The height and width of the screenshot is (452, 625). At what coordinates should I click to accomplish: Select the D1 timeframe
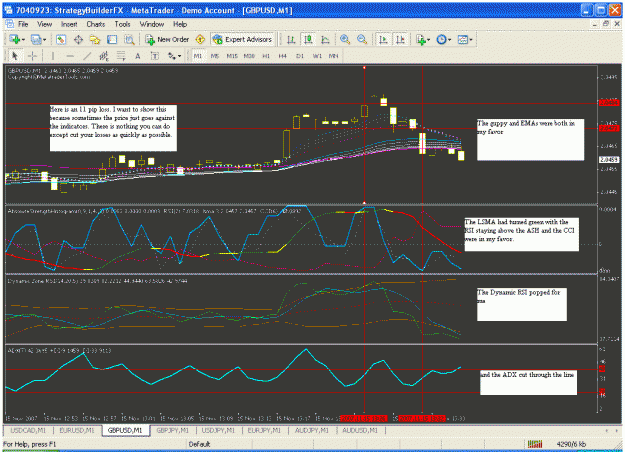[300, 56]
